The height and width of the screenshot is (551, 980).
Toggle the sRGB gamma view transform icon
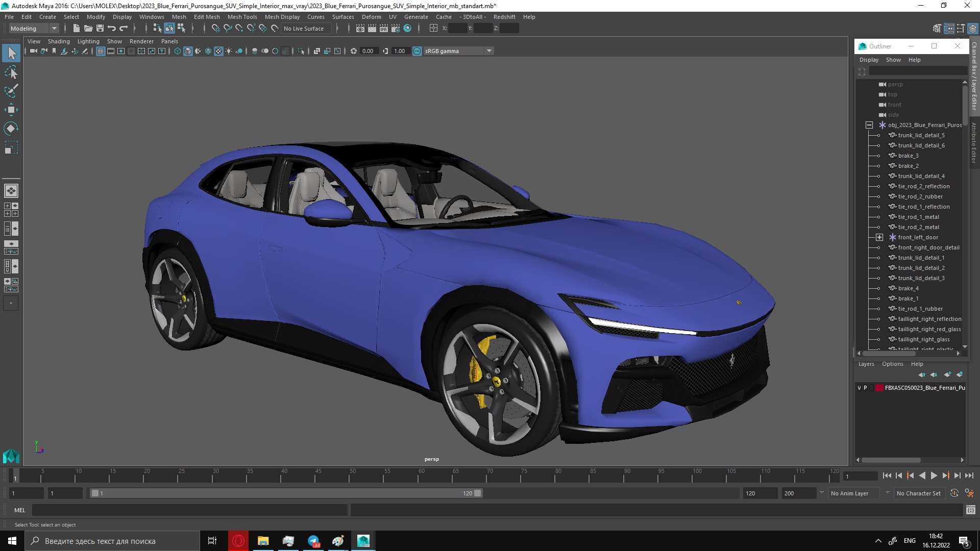point(417,51)
